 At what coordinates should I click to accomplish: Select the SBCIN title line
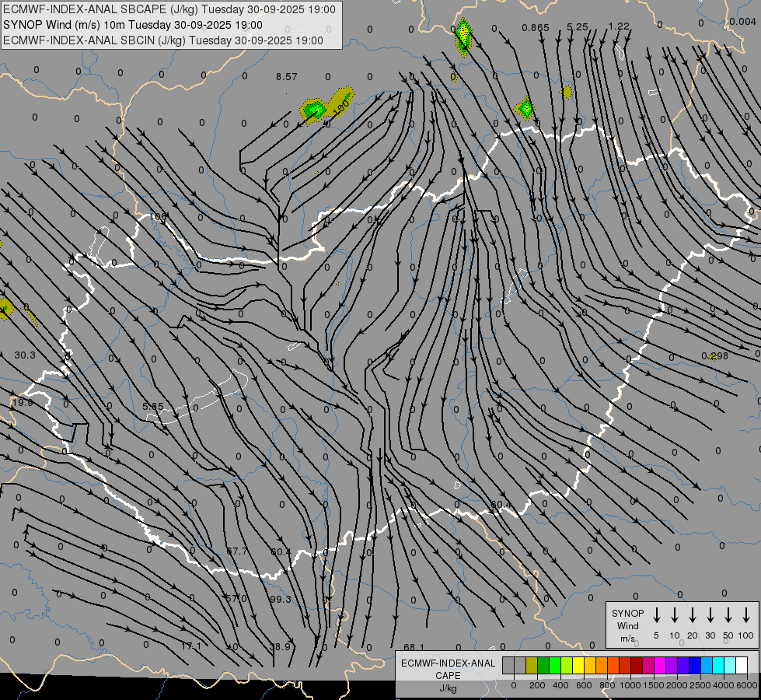tap(163, 40)
